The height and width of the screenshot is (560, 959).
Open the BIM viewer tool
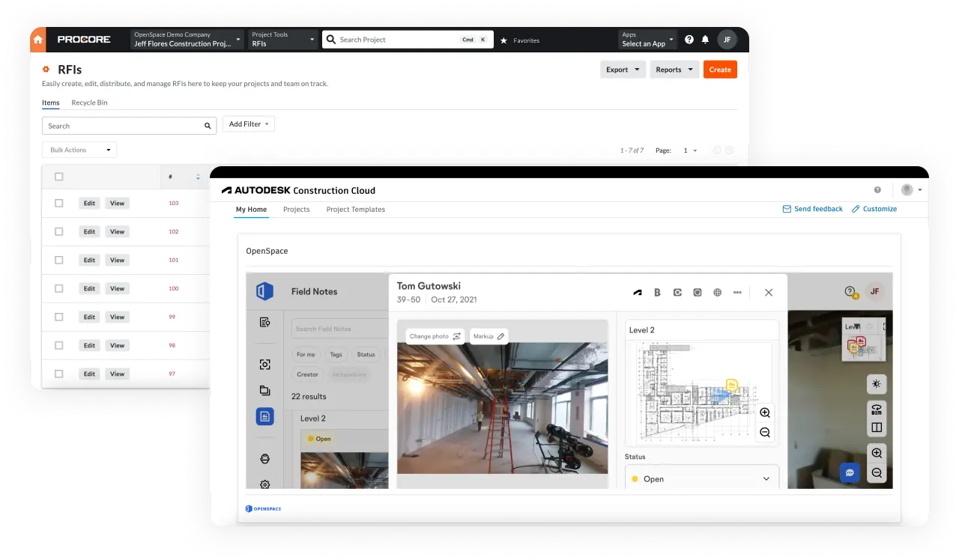click(x=876, y=409)
